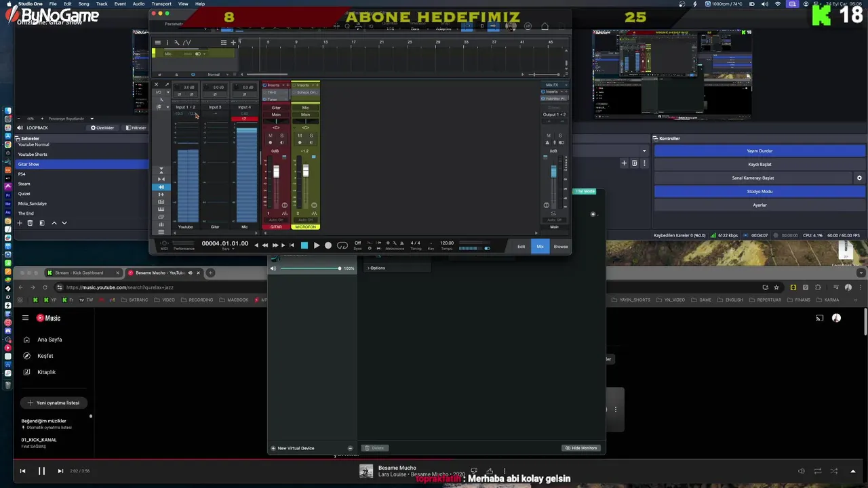This screenshot has width=868, height=488.
Task: Open the Audio menu in menu bar
Action: (x=138, y=3)
